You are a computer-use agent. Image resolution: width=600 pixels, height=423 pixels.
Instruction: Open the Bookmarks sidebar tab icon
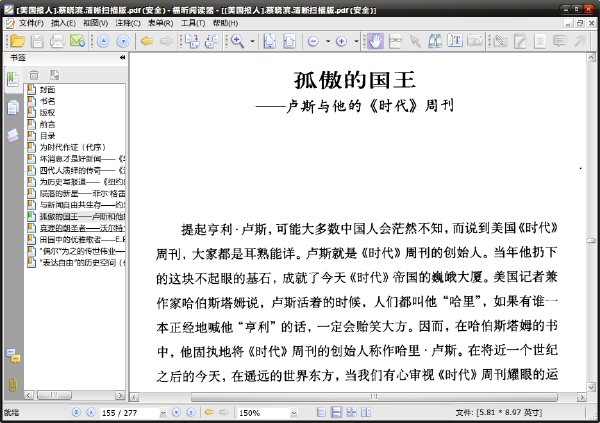(13, 80)
